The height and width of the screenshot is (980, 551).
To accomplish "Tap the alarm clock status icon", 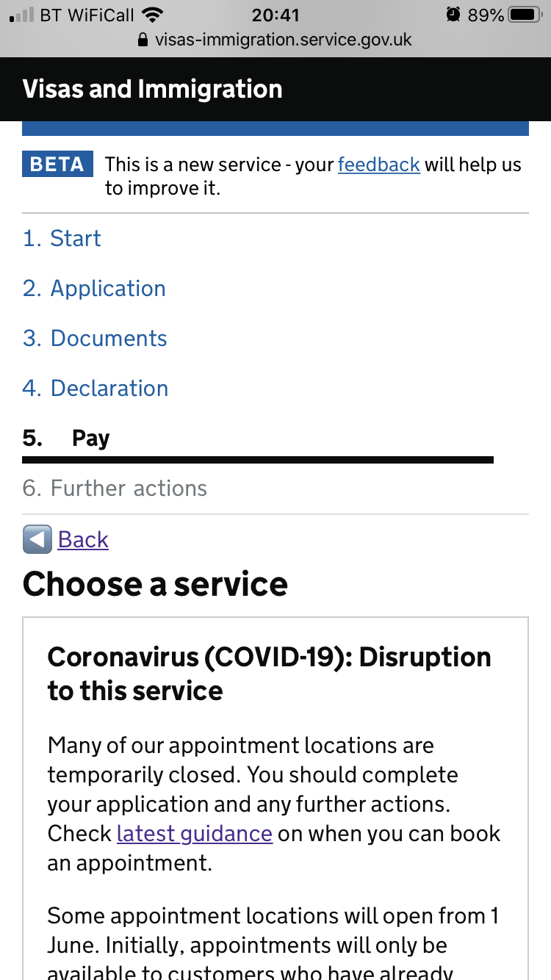I will (x=453, y=15).
